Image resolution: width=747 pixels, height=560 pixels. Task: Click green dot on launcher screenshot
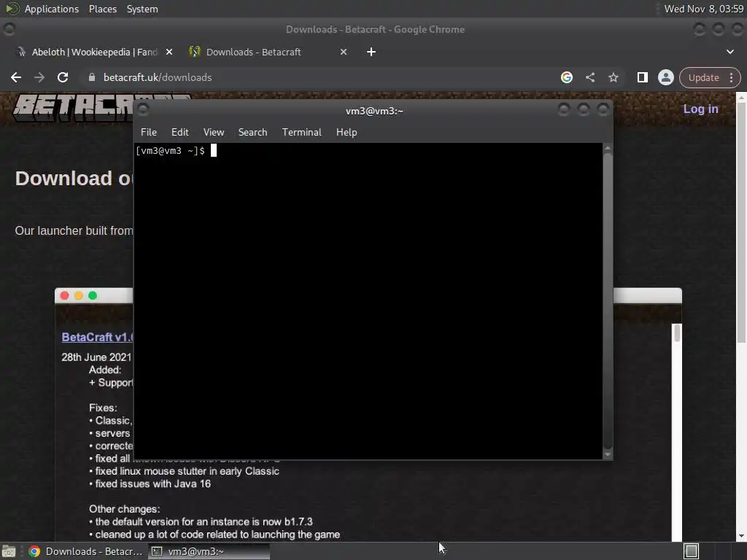click(x=93, y=296)
